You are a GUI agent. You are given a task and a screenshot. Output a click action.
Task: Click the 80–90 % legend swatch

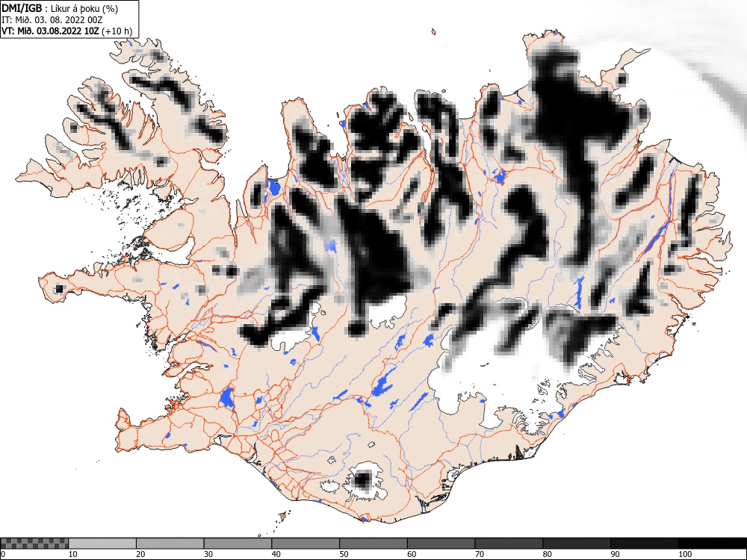click(x=577, y=544)
